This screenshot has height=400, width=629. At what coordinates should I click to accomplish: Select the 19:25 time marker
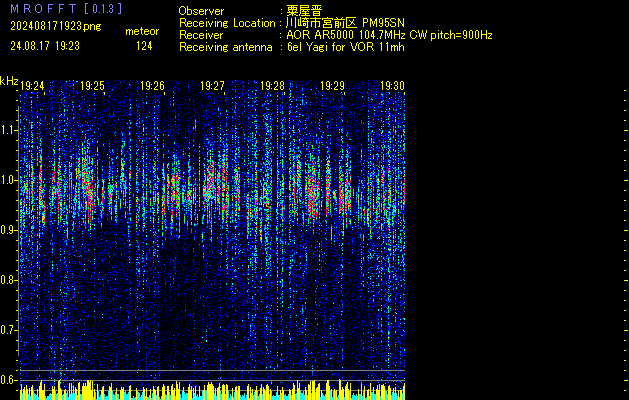coord(93,87)
